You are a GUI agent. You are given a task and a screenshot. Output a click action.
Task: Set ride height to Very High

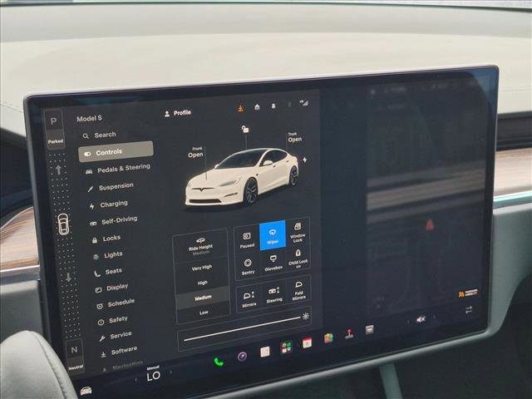coord(201,268)
